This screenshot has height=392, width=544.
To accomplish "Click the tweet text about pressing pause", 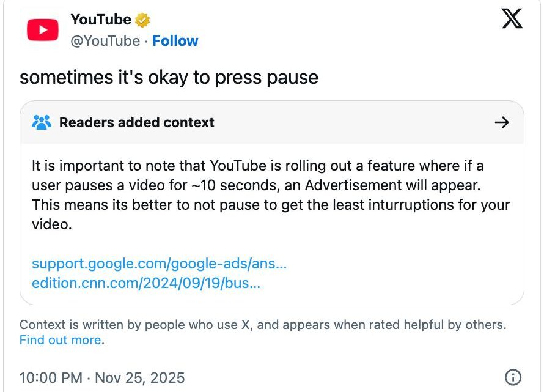I will 169,78.
